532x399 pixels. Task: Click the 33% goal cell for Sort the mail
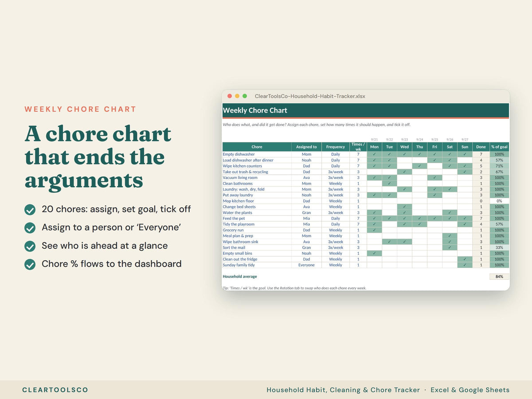499,247
